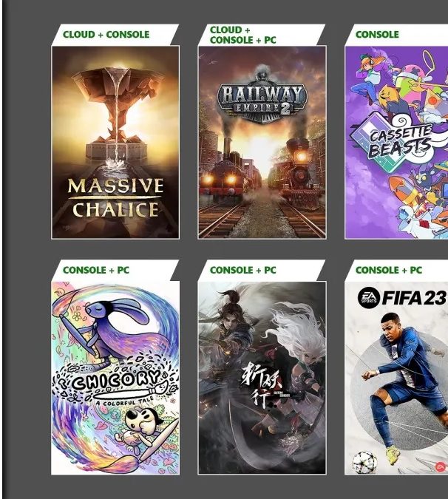Click the Massive Chalice title text on the cover

point(115,198)
